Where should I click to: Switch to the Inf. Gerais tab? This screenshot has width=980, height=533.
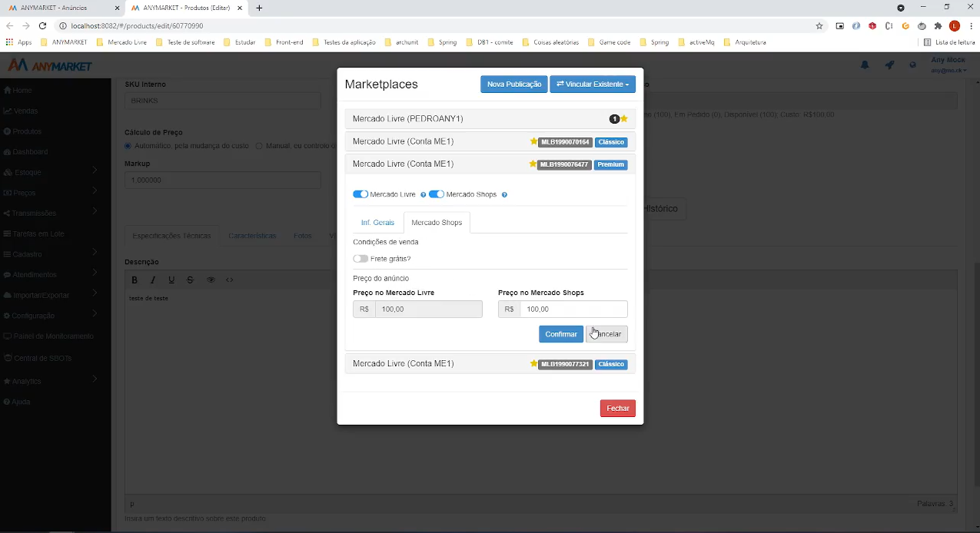[x=377, y=223]
